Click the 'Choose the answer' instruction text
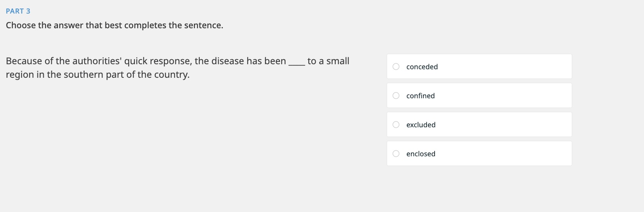This screenshot has width=644, height=212. (x=114, y=26)
